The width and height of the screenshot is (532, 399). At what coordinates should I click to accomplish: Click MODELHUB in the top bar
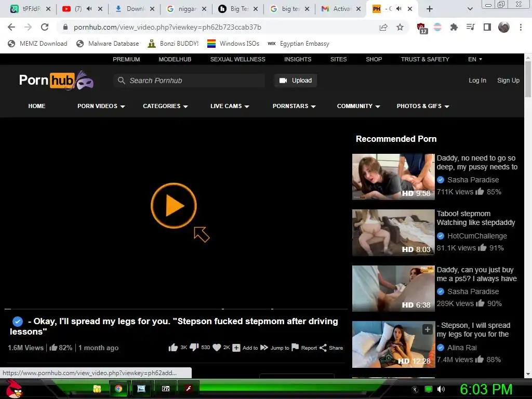click(175, 59)
